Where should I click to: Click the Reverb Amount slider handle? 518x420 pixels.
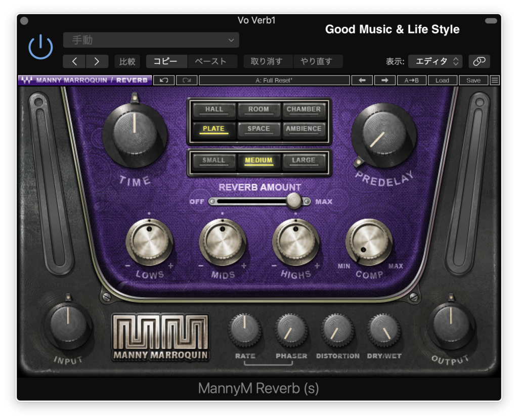click(293, 201)
